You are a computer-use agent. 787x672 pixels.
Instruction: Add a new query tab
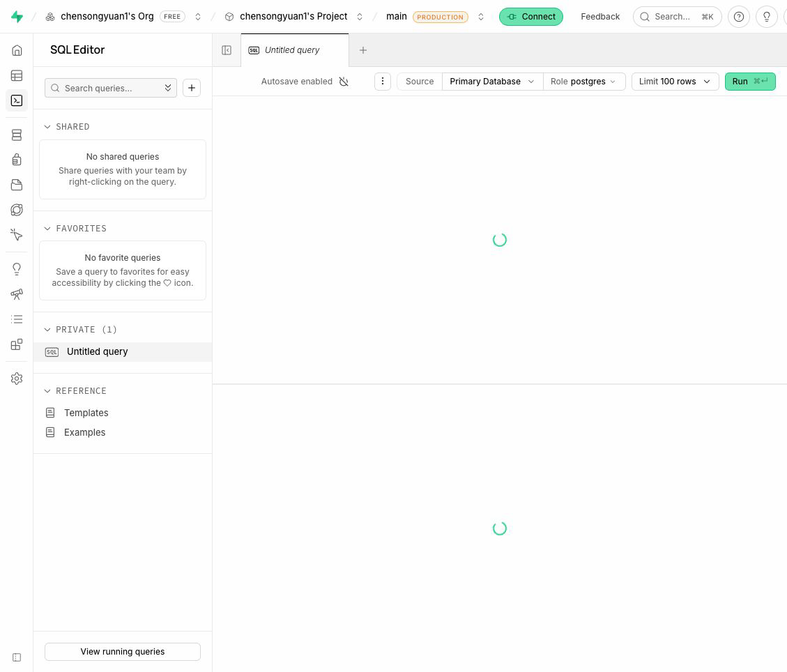pos(363,50)
